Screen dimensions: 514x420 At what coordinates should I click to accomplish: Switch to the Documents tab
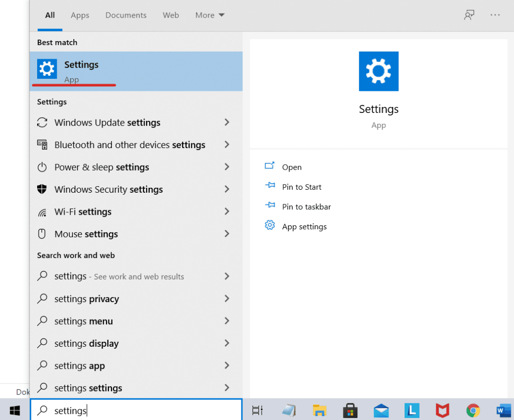pos(126,15)
